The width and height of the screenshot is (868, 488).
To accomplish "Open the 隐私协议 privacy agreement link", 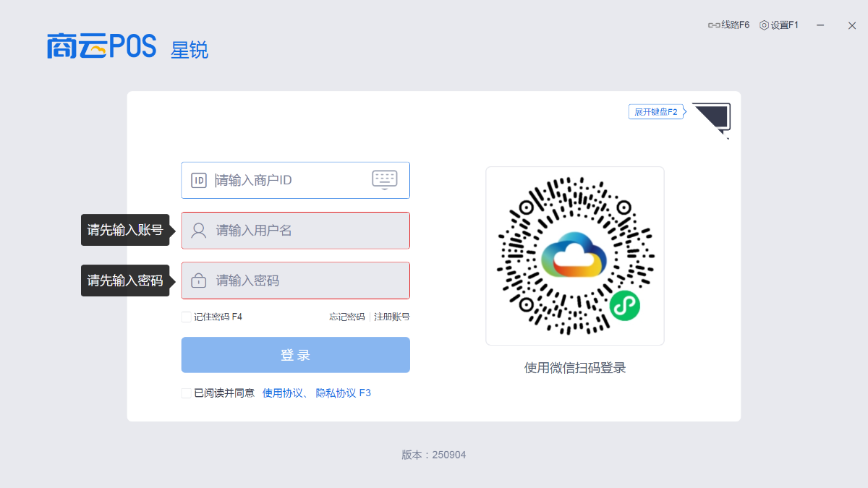I will (336, 393).
